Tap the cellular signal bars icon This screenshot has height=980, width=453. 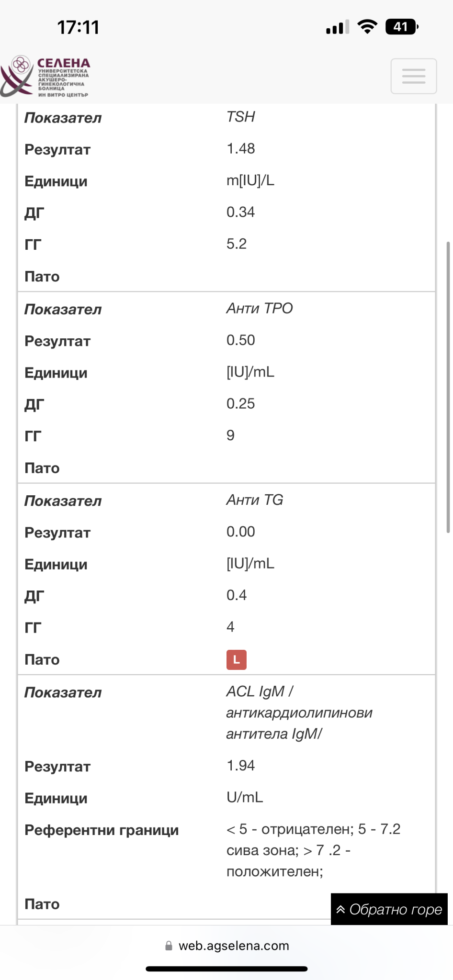(x=338, y=27)
